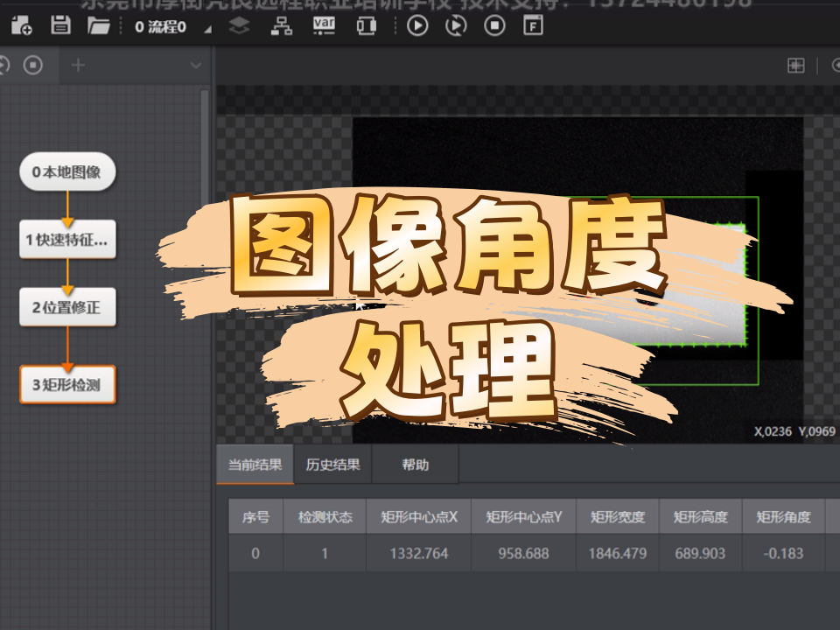Image resolution: width=840 pixels, height=630 pixels.
Task: Click the 'F' icon in the toolbar
Action: click(x=532, y=25)
